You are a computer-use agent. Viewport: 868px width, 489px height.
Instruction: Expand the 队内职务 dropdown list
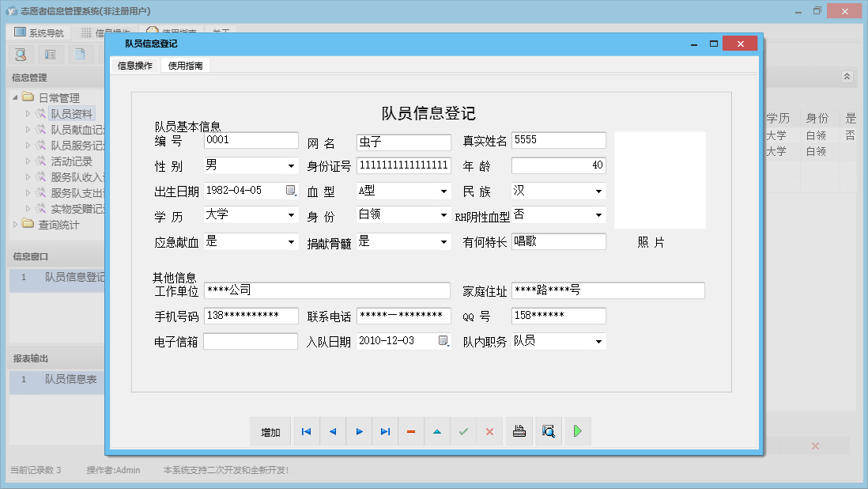(598, 342)
